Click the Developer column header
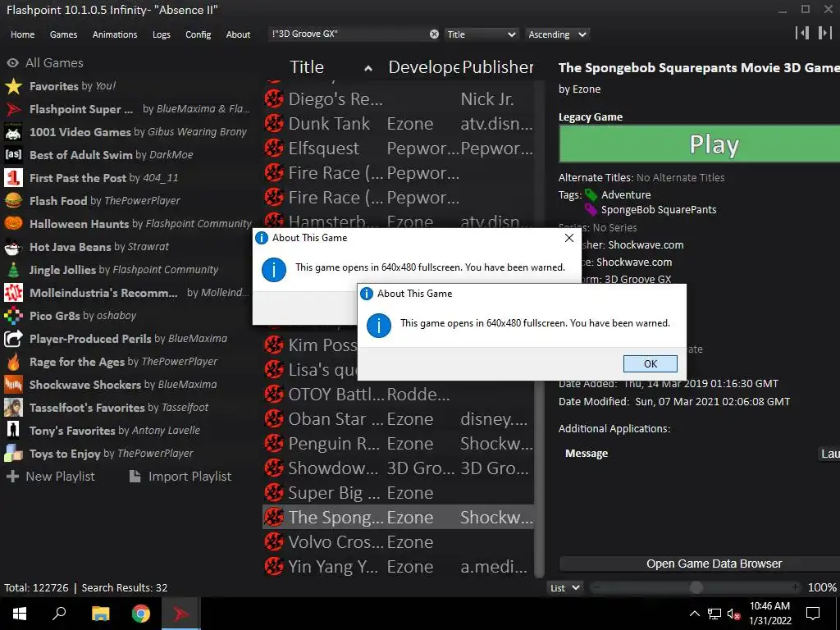The height and width of the screenshot is (630, 840). (x=423, y=67)
